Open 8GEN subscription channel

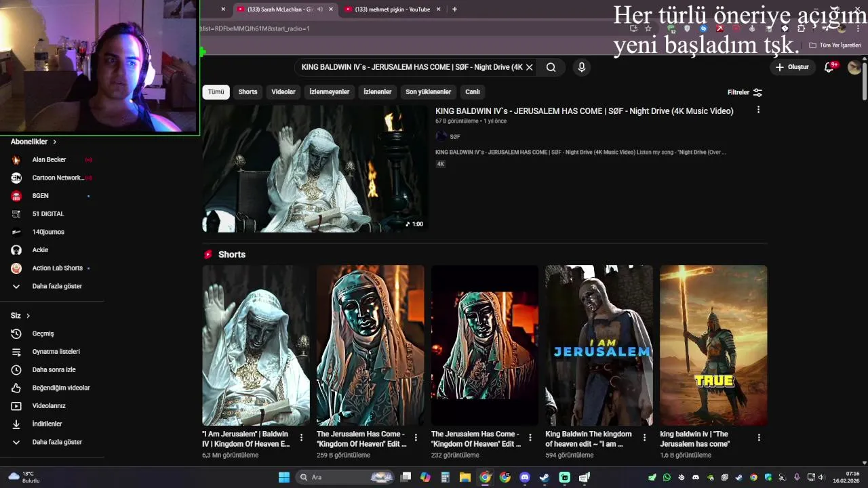click(x=52, y=196)
